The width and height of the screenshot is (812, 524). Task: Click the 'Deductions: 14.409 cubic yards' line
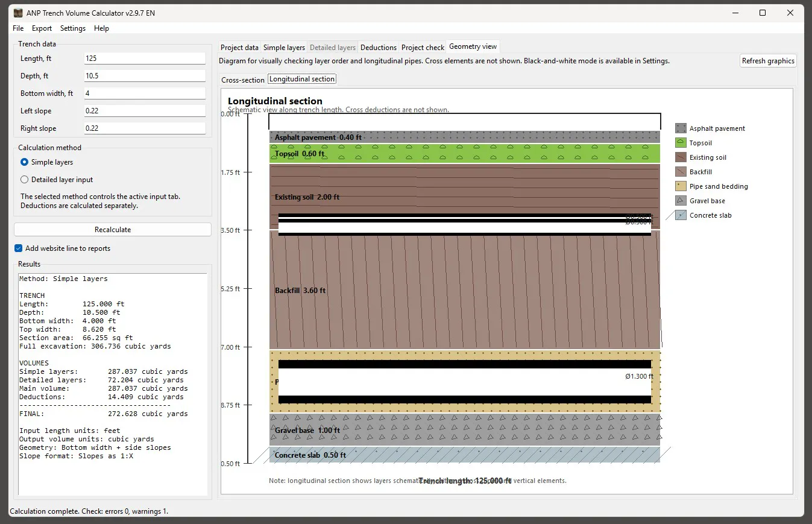pyautogui.click(x=101, y=397)
